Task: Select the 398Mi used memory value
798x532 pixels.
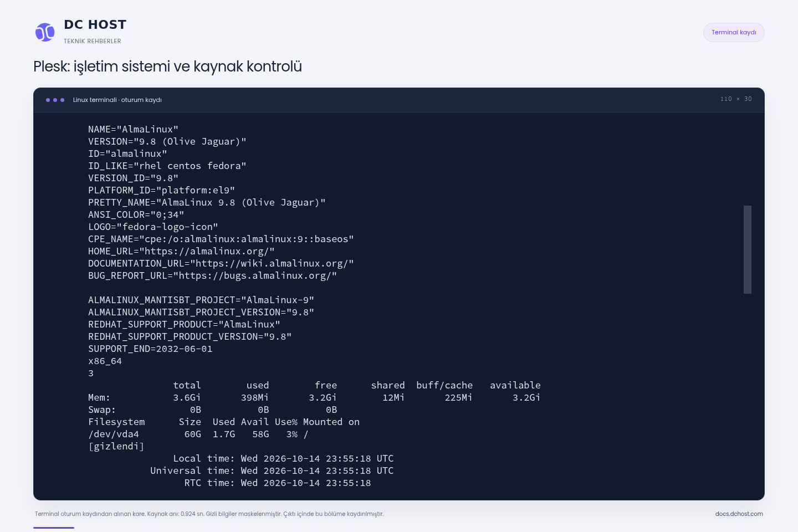Action: click(255, 397)
